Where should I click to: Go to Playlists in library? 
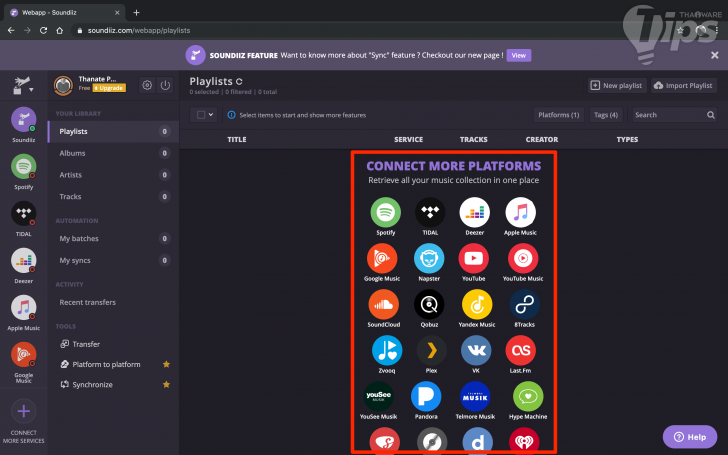coord(114,131)
